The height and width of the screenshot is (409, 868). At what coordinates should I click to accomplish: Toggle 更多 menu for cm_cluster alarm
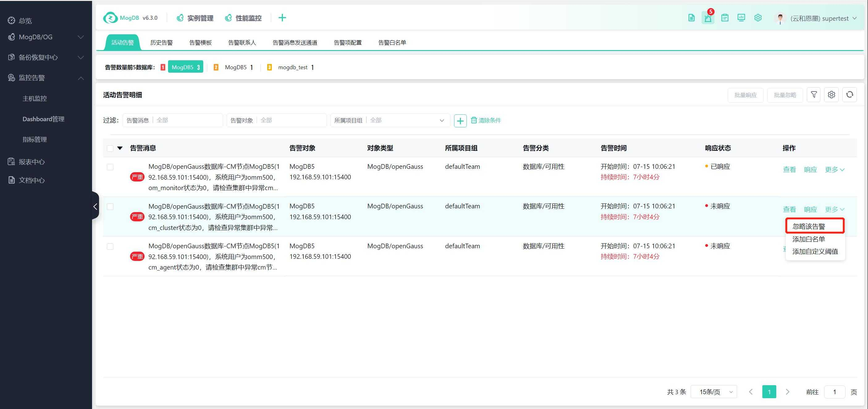(835, 209)
